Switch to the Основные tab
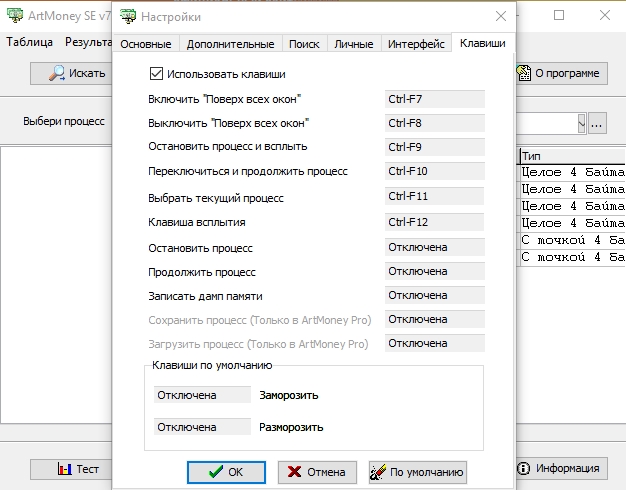 click(x=146, y=44)
